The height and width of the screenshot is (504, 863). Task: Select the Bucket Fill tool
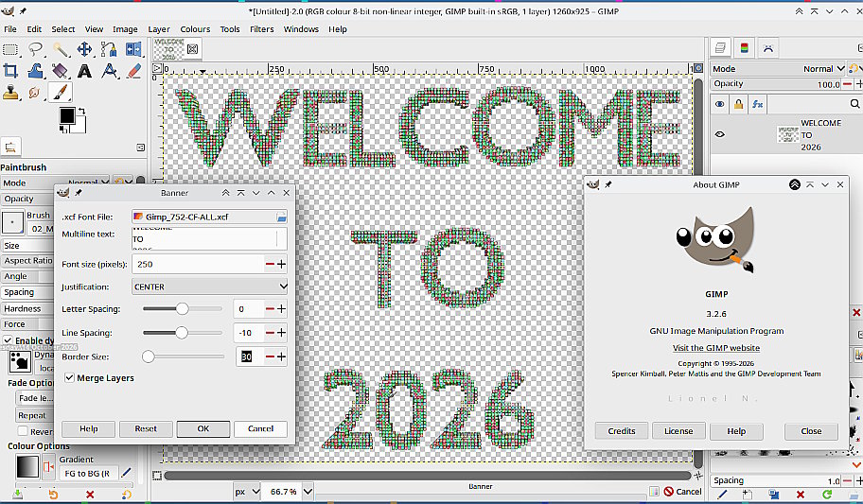[61, 71]
